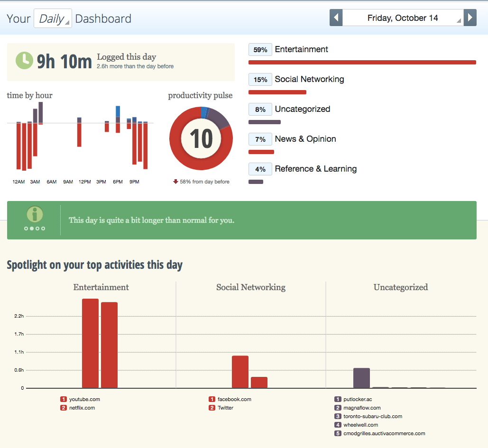This screenshot has height=448, width=488.
Task: Select the fourth banner pagination dot
Action: tap(43, 229)
